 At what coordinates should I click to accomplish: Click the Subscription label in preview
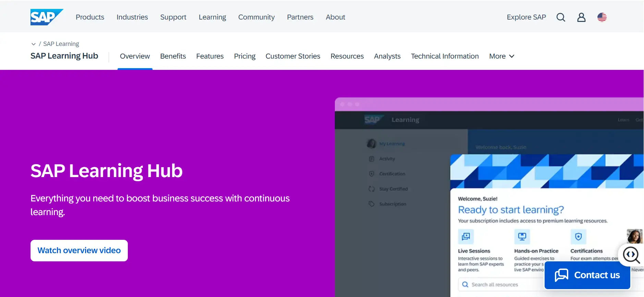click(393, 204)
